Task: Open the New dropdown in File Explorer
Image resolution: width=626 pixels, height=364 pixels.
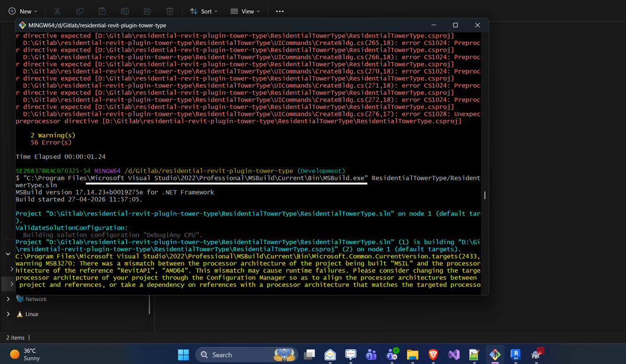Action: (x=22, y=11)
